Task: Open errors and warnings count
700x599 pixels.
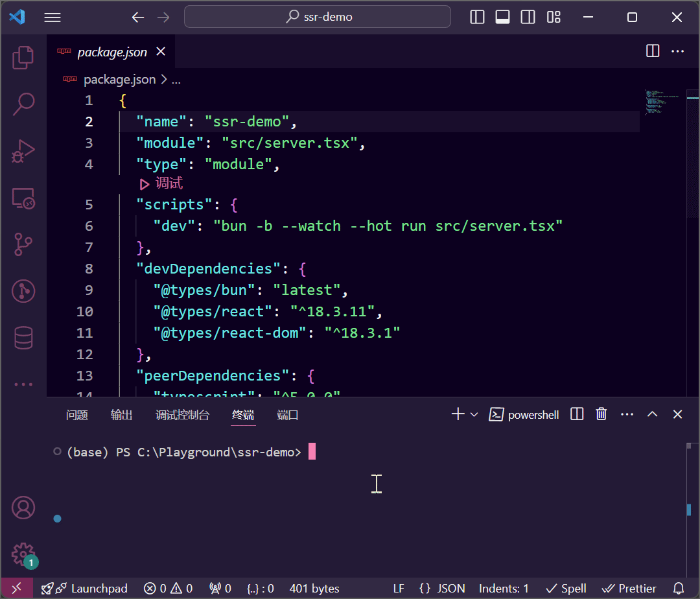Action: click(x=169, y=589)
